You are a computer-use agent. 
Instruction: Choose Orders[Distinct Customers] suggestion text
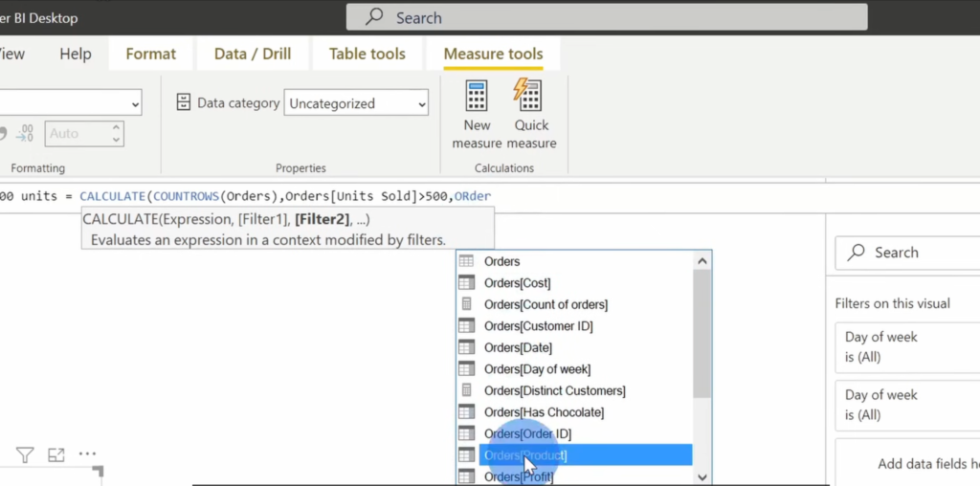pyautogui.click(x=555, y=390)
